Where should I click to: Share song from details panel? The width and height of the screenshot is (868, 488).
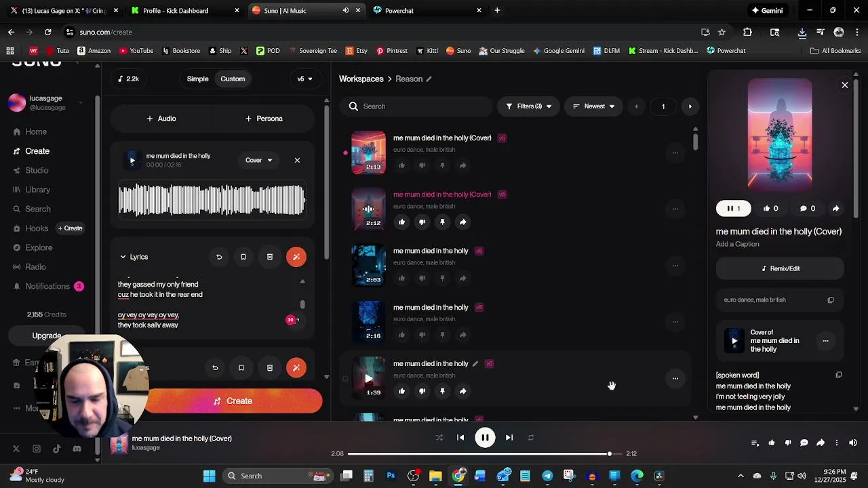[835, 209]
